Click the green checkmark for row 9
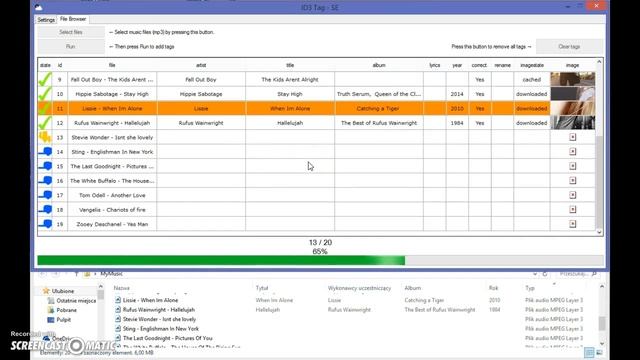640x360 pixels. pos(45,79)
